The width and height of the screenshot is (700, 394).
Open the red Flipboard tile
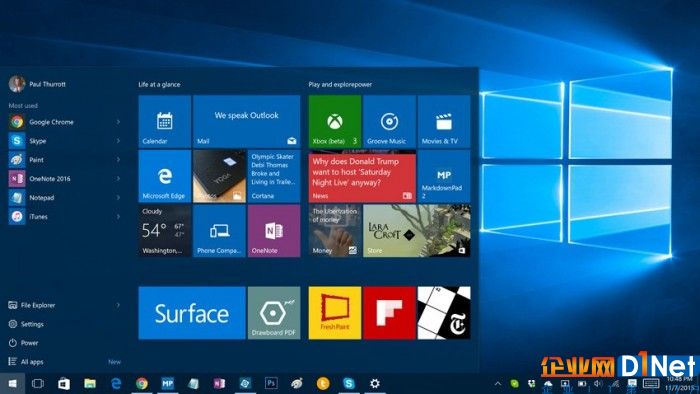click(x=389, y=313)
